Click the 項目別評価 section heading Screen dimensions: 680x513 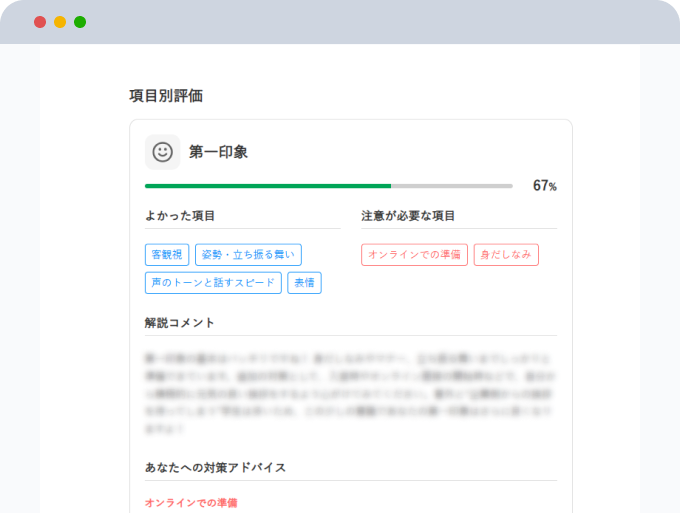coord(166,96)
